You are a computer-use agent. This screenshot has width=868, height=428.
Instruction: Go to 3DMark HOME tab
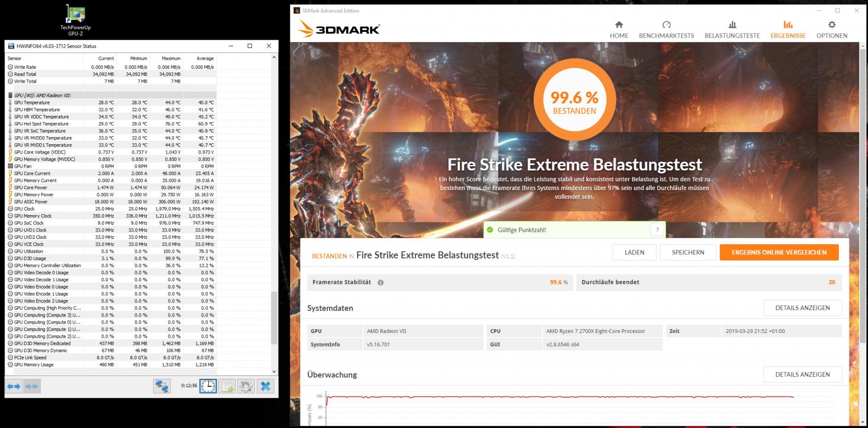pos(619,30)
